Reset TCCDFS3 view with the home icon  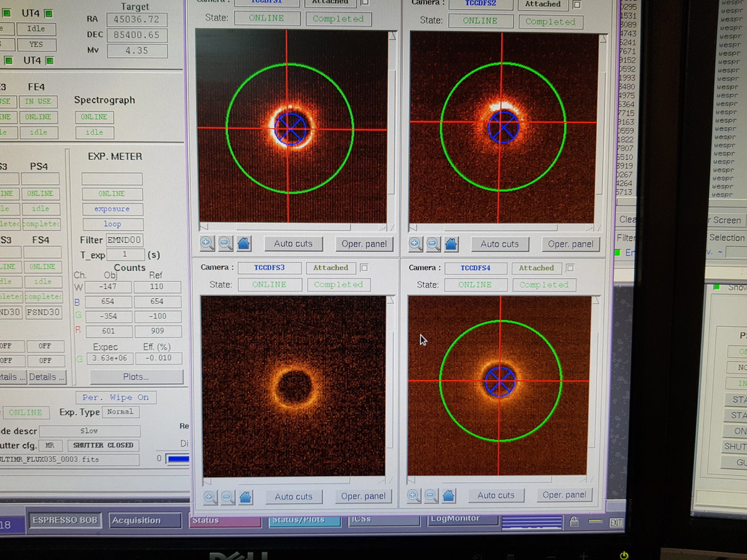pyautogui.click(x=246, y=497)
